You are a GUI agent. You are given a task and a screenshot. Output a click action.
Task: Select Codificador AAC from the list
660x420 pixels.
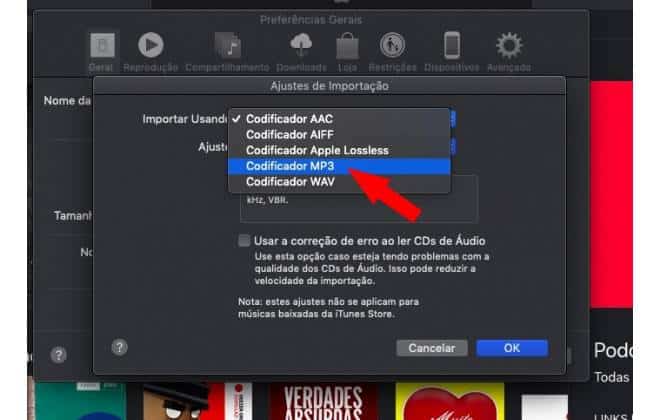(339, 119)
